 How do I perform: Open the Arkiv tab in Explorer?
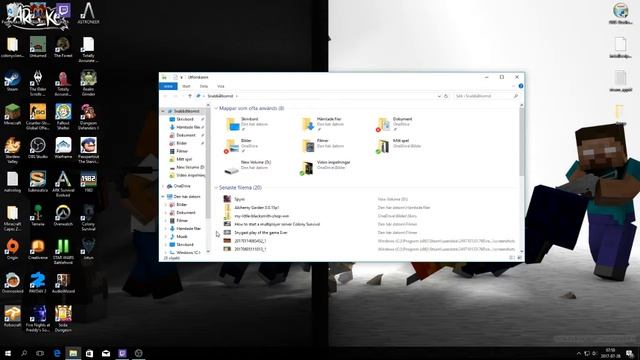[168, 86]
